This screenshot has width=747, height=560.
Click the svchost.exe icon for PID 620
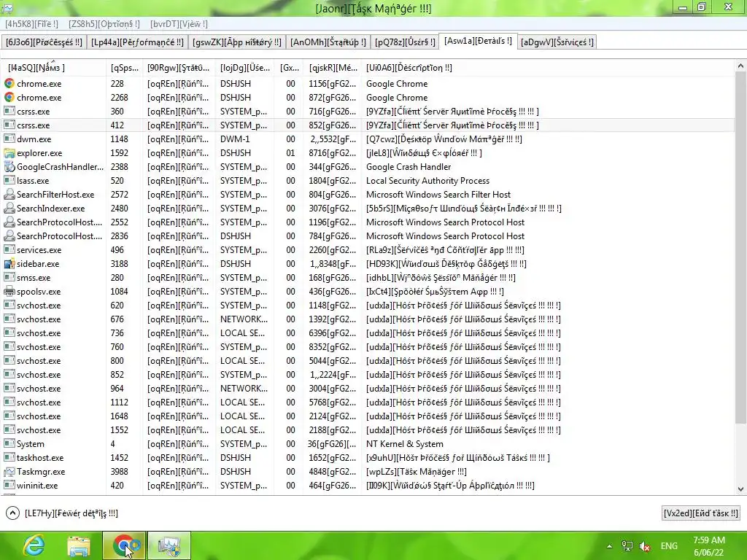pyautogui.click(x=9, y=306)
